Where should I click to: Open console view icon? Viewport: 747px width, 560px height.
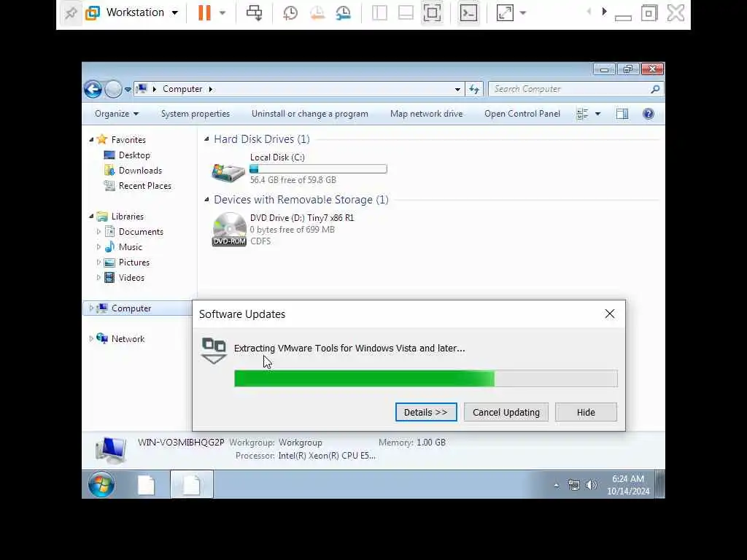click(x=468, y=13)
